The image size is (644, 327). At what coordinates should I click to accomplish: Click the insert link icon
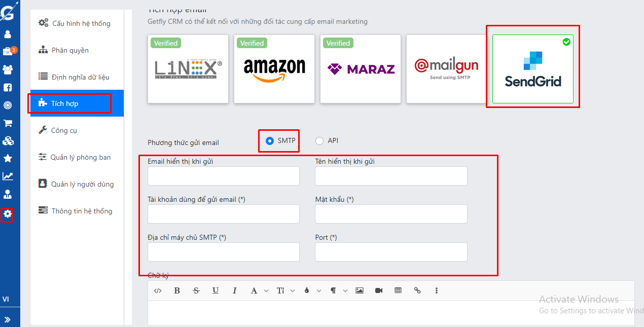pos(417,290)
